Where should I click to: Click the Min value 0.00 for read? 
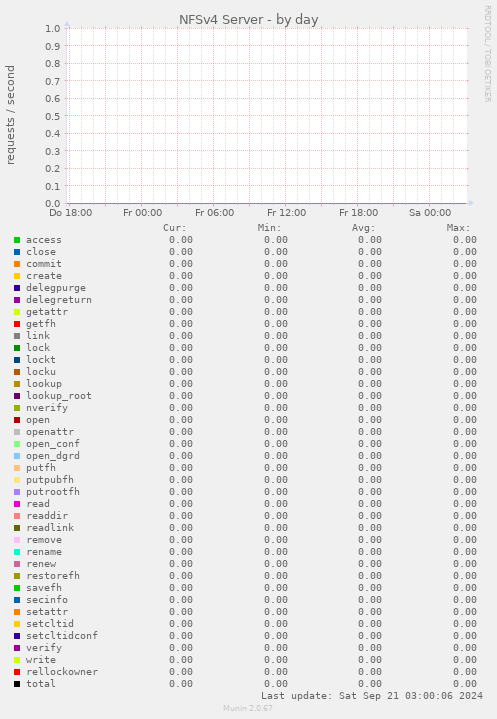(276, 503)
